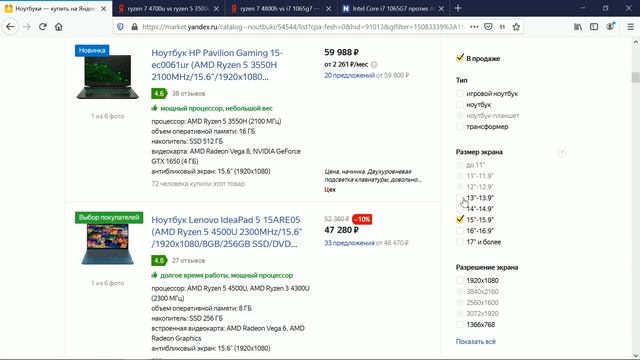The image size is (640, 360).
Task: Open HP Pavilion Gaming 15 product title
Action: [217, 65]
